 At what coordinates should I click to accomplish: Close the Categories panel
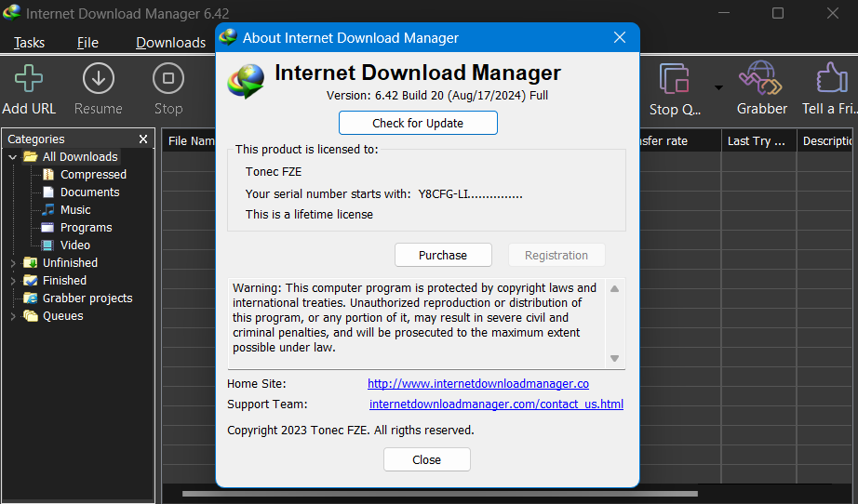click(x=143, y=139)
